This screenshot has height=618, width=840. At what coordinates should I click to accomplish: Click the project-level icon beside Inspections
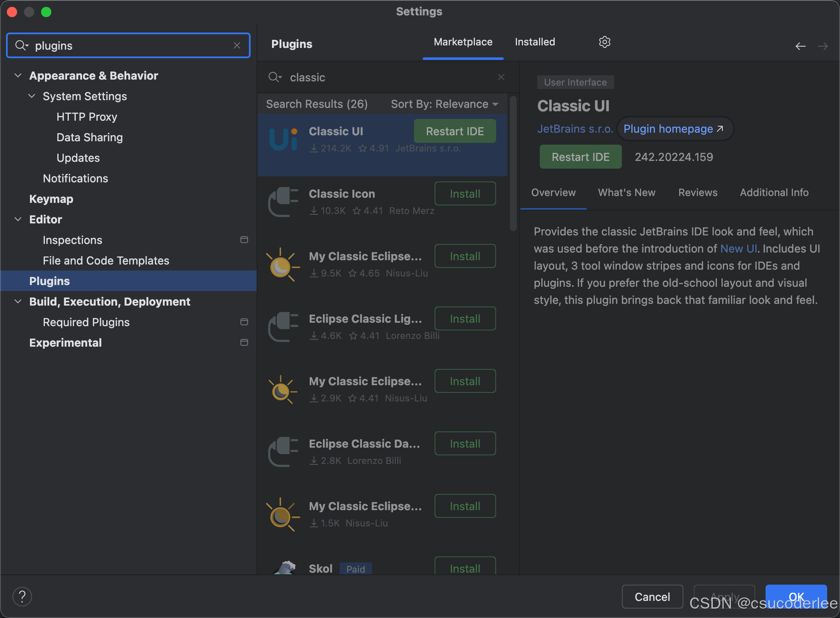[x=244, y=240]
